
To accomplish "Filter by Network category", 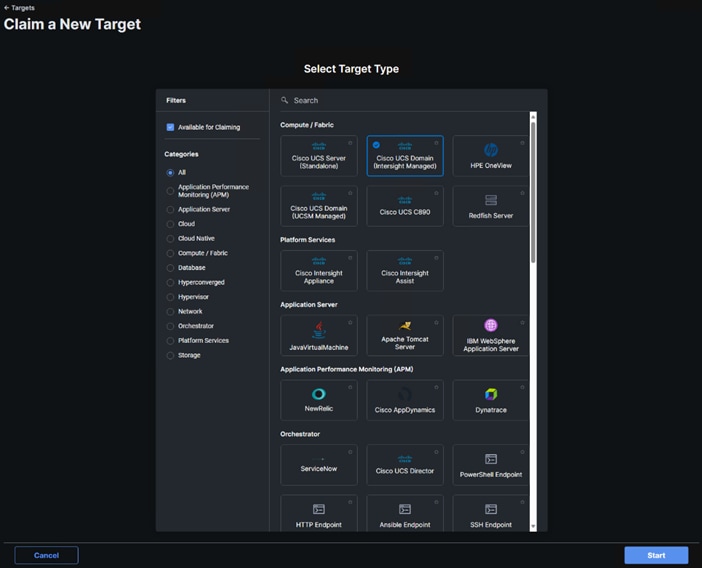I will (x=170, y=312).
